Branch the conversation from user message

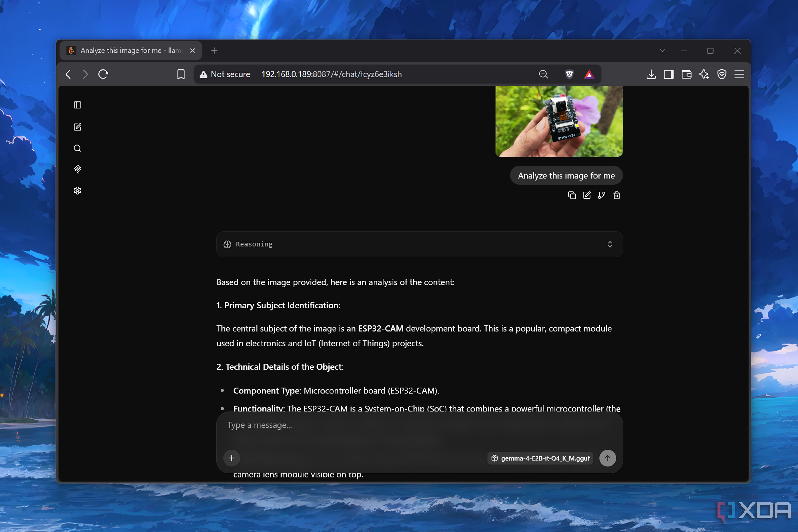602,195
